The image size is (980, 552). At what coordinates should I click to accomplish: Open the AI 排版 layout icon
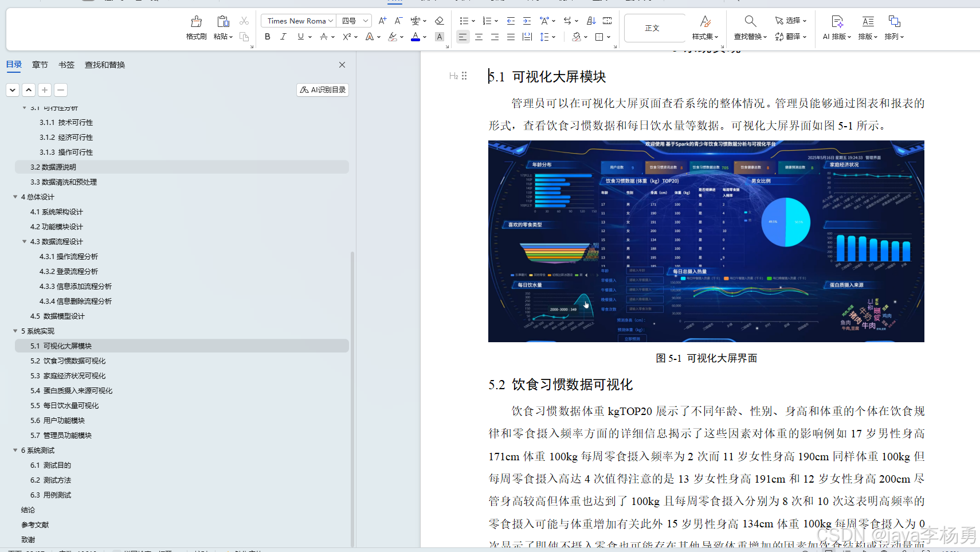click(x=837, y=22)
